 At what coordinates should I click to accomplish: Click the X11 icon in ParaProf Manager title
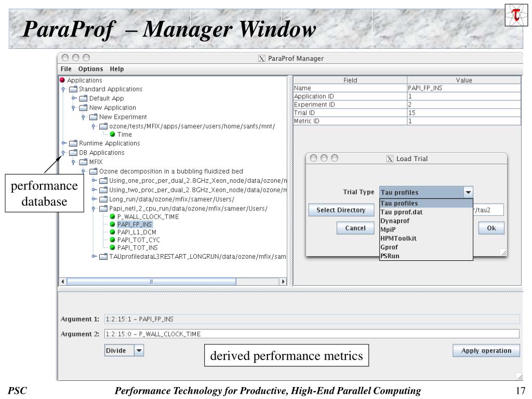click(x=262, y=58)
